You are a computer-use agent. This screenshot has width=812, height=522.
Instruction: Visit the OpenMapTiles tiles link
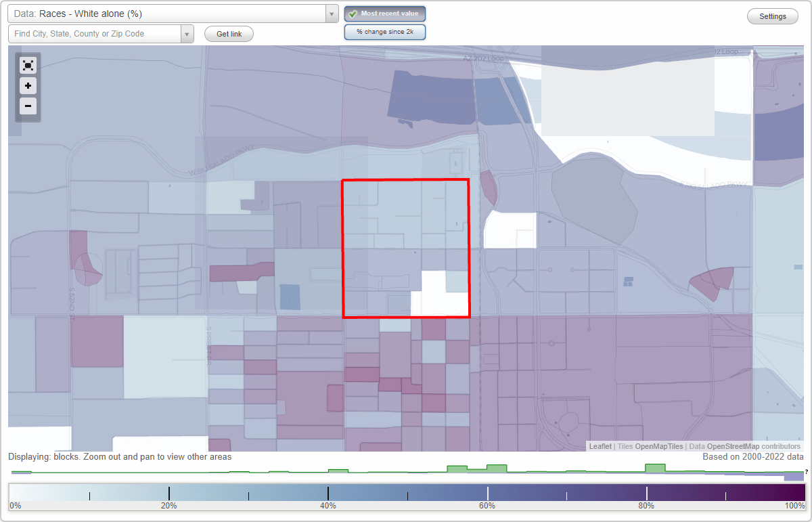tap(660, 446)
